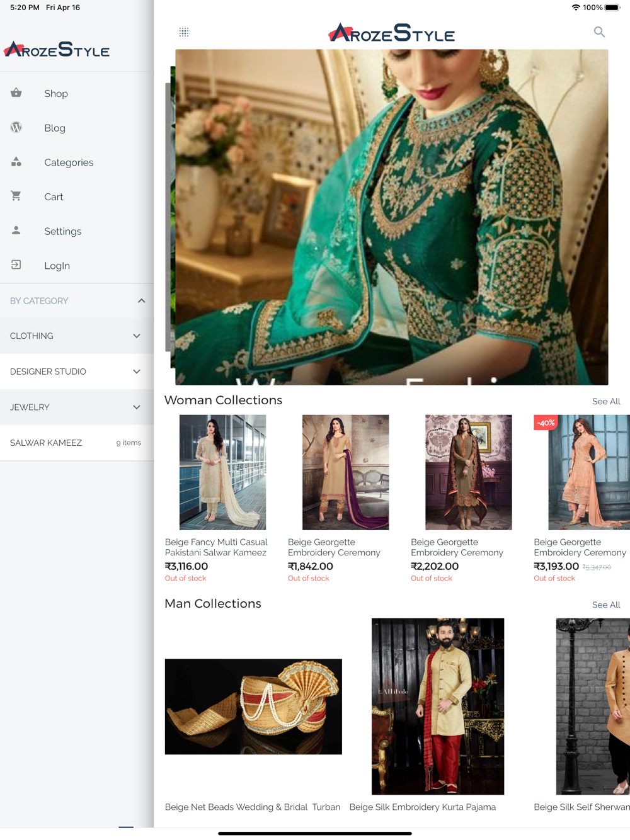This screenshot has height=840, width=630.
Task: Tap the battery indicator in status bar
Action: (x=612, y=8)
